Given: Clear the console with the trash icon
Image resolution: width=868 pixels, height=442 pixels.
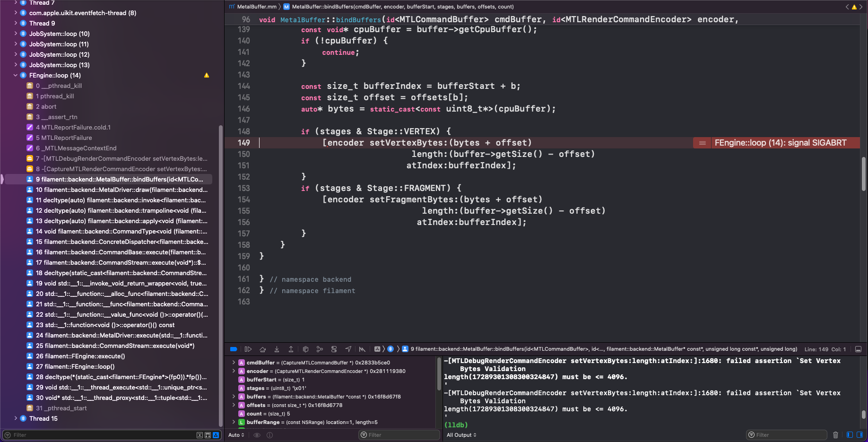Looking at the screenshot, I should (835, 434).
